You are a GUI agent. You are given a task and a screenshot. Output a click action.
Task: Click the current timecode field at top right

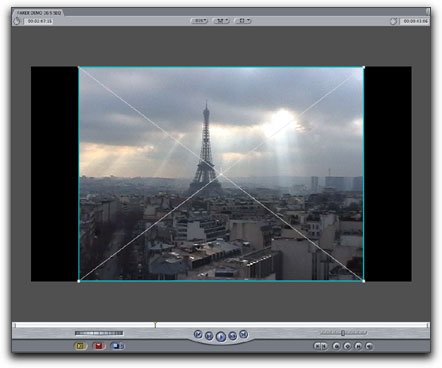(x=415, y=21)
